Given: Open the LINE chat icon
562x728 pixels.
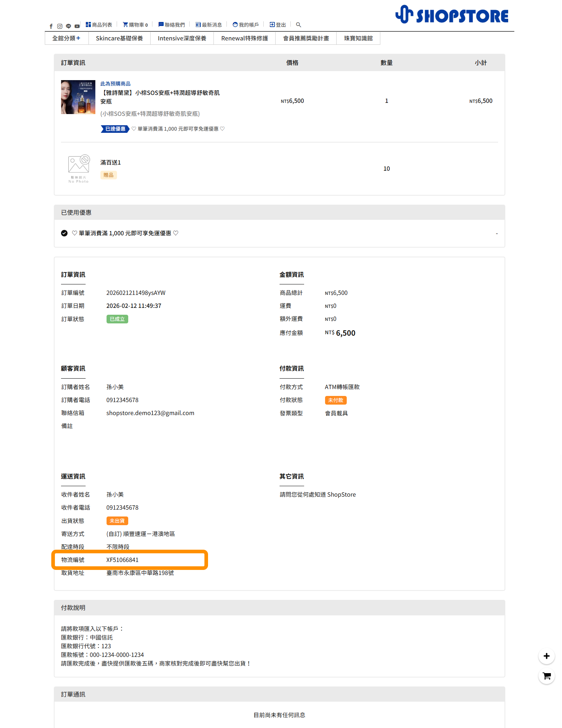Looking at the screenshot, I should [68, 26].
